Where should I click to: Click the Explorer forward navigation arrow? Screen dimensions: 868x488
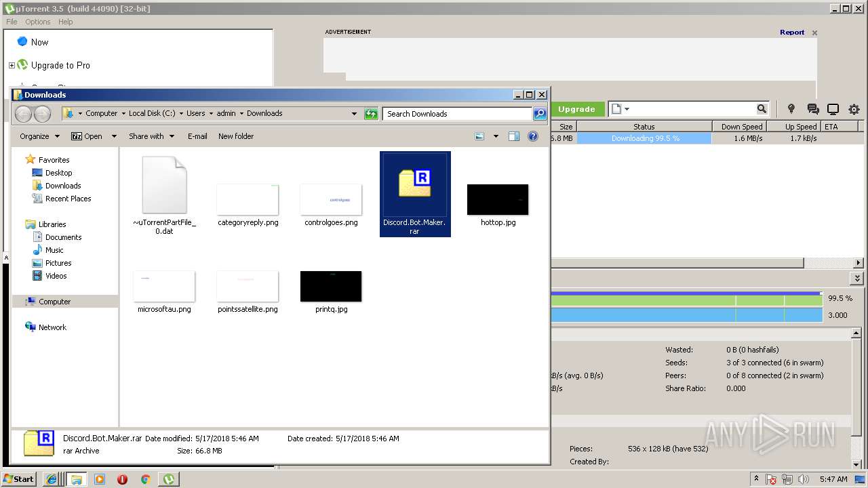[x=42, y=114]
